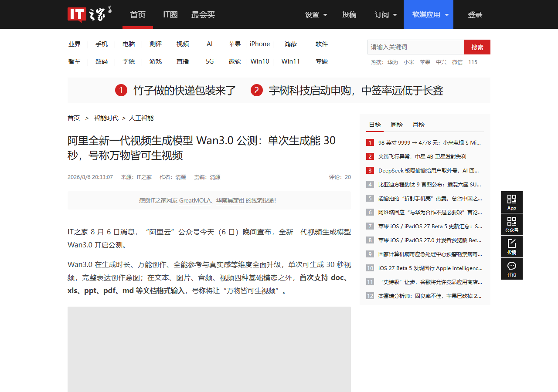Open the 手机 category
Image resolution: width=558 pixels, height=392 pixels.
[x=102, y=44]
